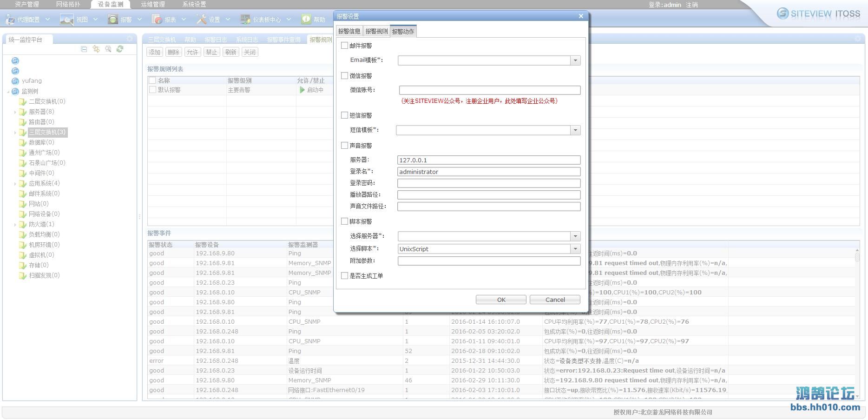Open the 选择服务器 dropdown
This screenshot has width=868, height=420.
tap(575, 236)
